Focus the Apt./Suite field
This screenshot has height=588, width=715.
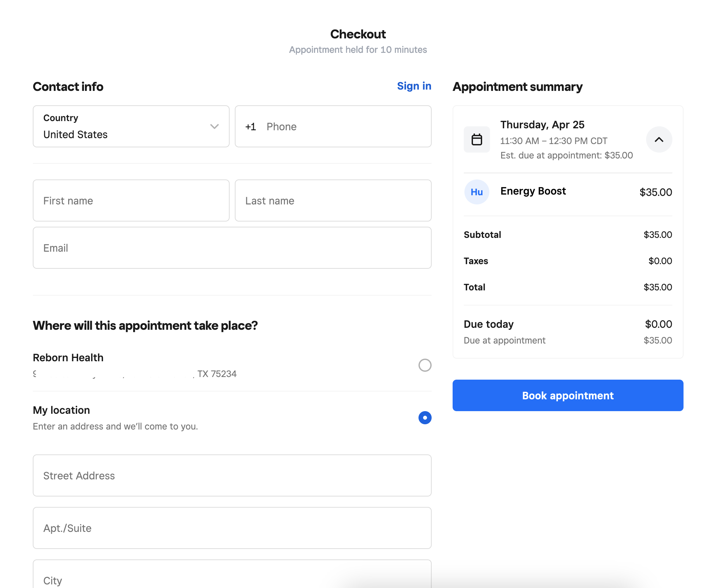[x=232, y=528]
